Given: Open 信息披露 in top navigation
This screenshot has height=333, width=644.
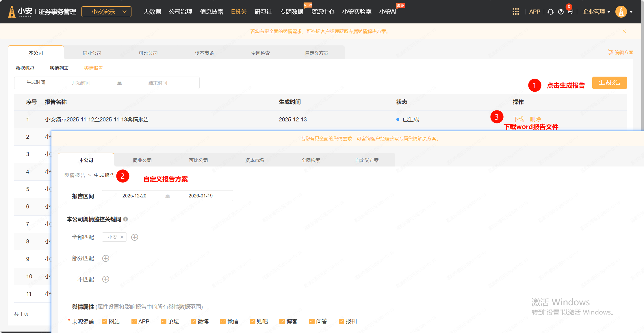Looking at the screenshot, I should point(211,12).
